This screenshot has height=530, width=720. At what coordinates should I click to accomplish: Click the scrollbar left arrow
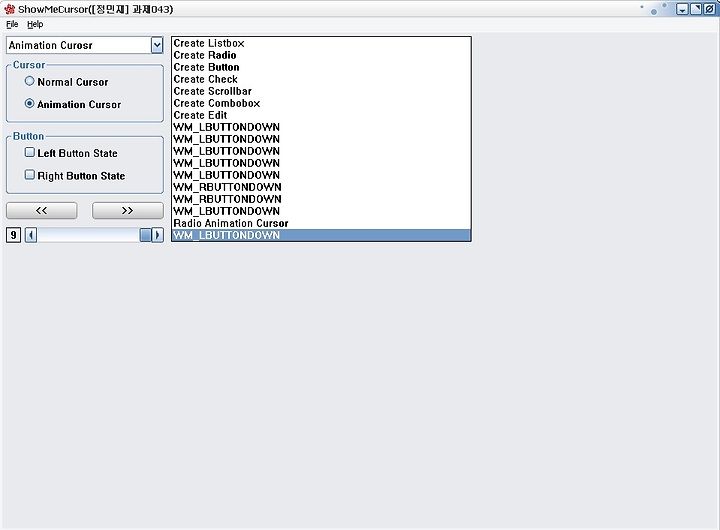coord(31,235)
